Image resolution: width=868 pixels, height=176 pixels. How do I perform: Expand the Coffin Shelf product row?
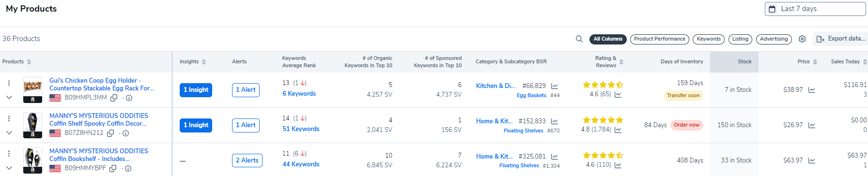tap(9, 132)
